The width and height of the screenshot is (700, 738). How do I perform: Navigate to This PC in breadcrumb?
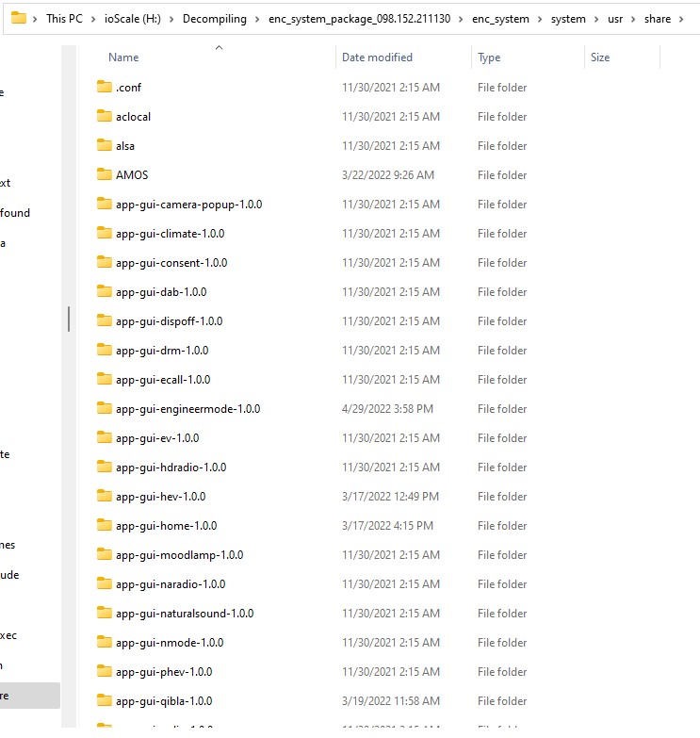(x=64, y=19)
